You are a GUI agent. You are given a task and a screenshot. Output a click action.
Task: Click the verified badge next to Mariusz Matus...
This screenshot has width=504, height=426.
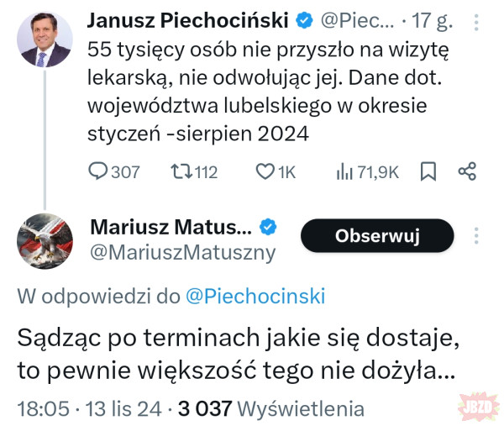point(268,226)
